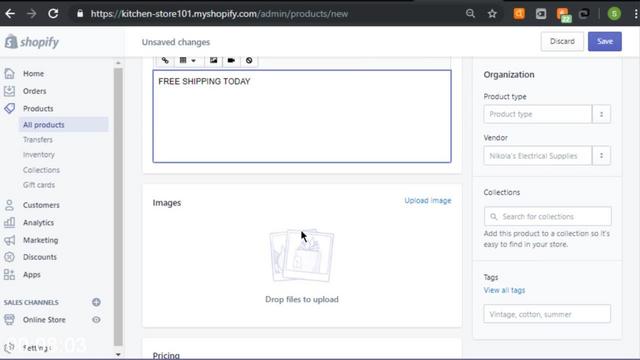This screenshot has height=360, width=640.
Task: Click the site security lock icon
Action: click(x=80, y=13)
